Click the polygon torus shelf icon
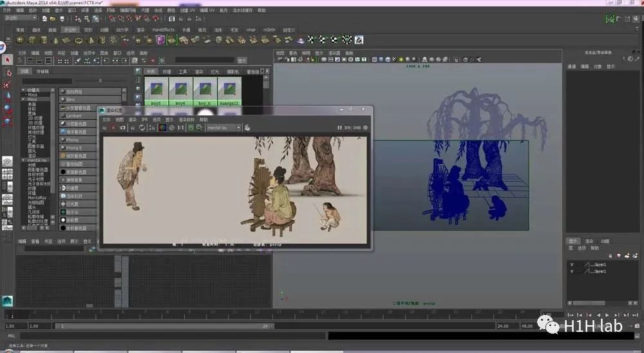The width and height of the screenshot is (644, 353). click(78, 40)
